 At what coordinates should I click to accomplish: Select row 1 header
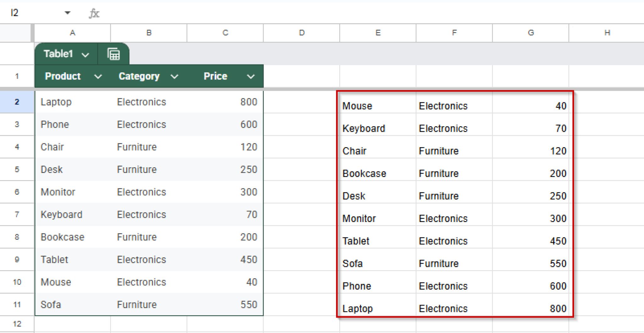(17, 76)
